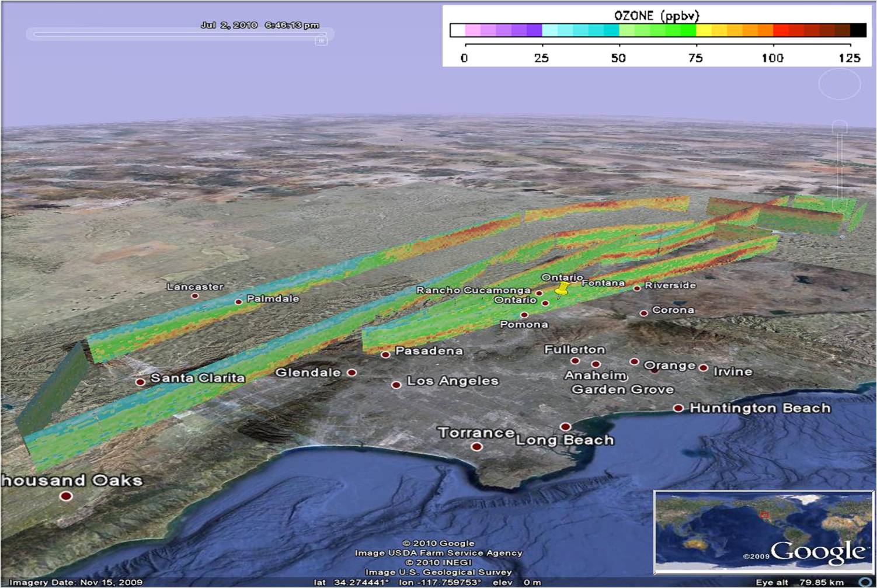Select the Thousand Oaks placemark dot

(x=66, y=496)
